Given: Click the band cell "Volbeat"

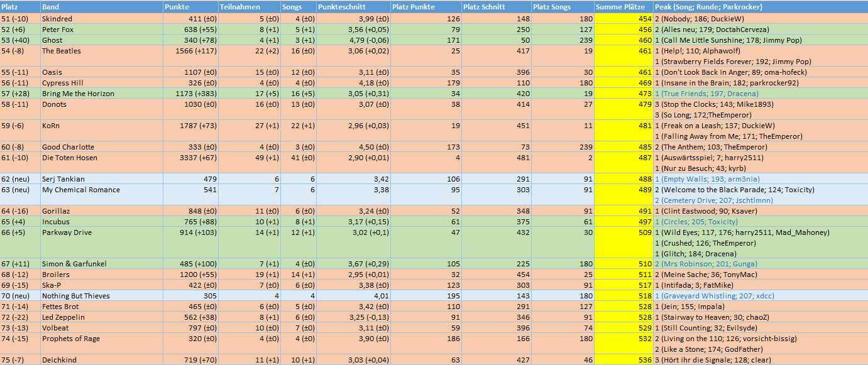Looking at the screenshot, I should (101, 328).
